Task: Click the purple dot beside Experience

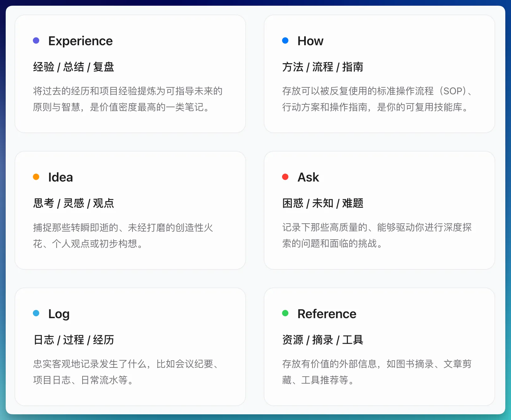Action: 36,40
